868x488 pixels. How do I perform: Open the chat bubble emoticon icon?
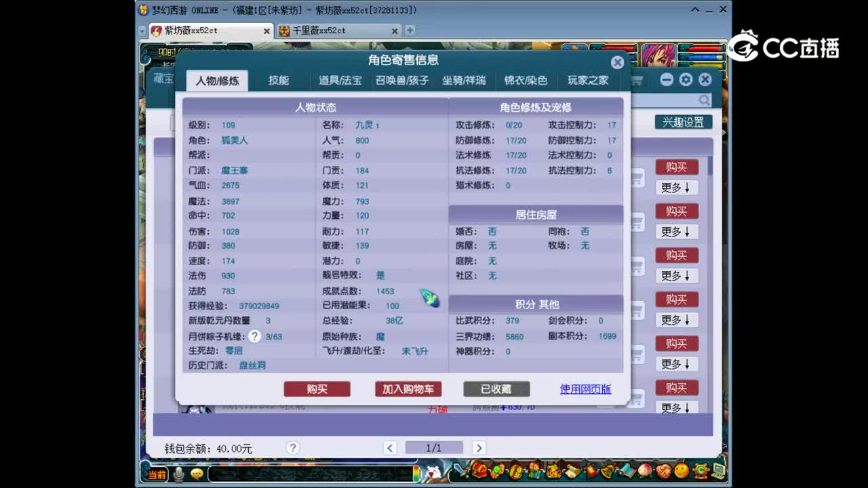coord(197,474)
